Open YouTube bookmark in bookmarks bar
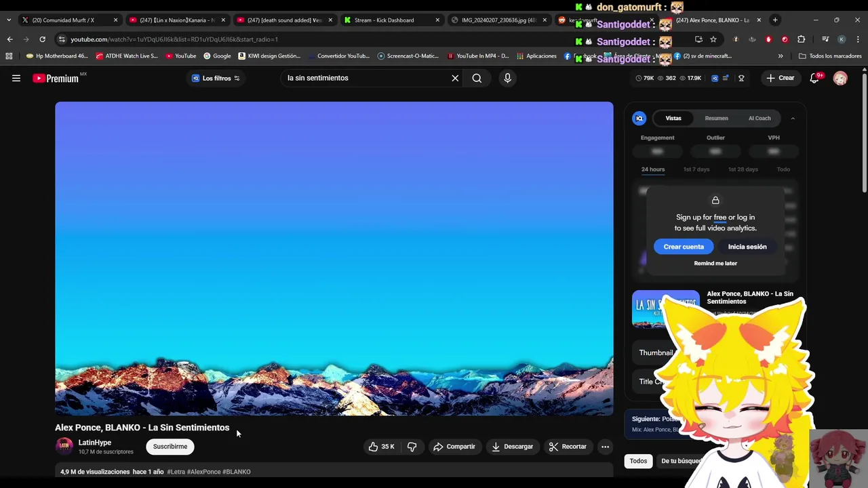Screen dimensions: 868x488 [180, 56]
